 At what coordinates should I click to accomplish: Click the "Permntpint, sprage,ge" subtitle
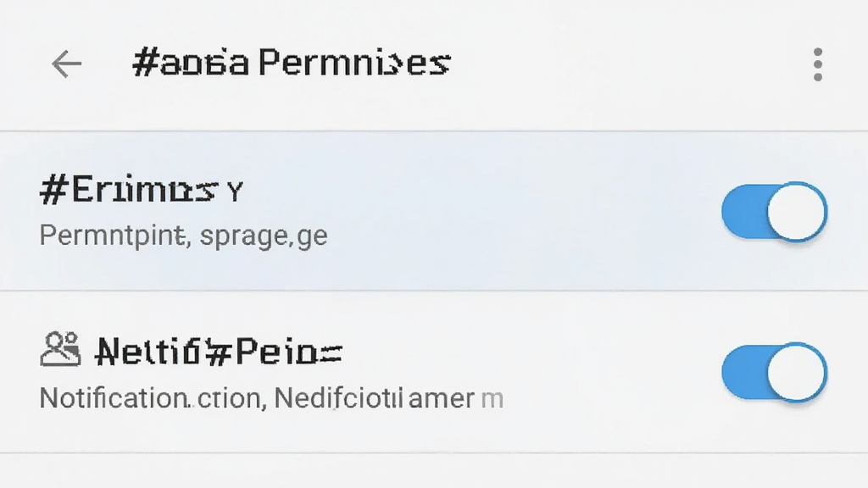(183, 236)
